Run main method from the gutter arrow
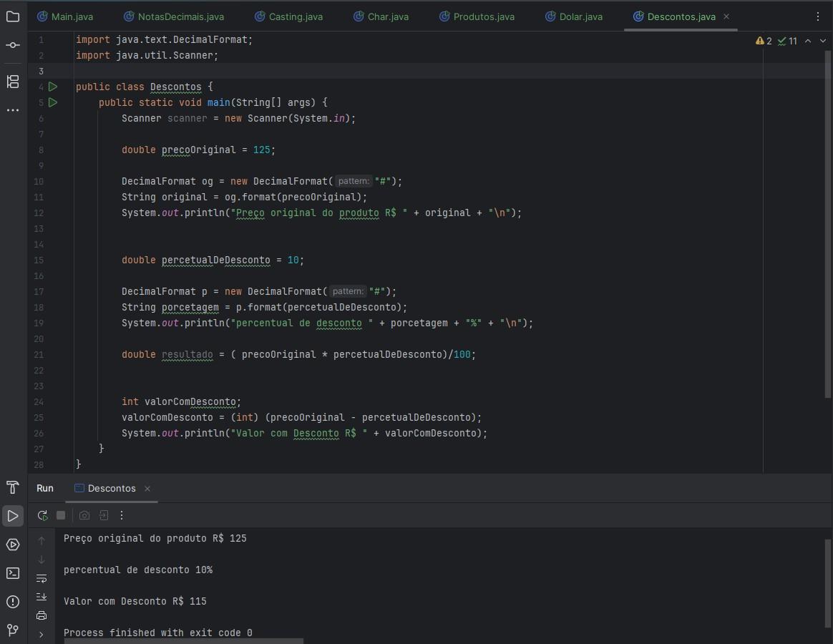Viewport: 833px width, 644px height. click(53, 102)
